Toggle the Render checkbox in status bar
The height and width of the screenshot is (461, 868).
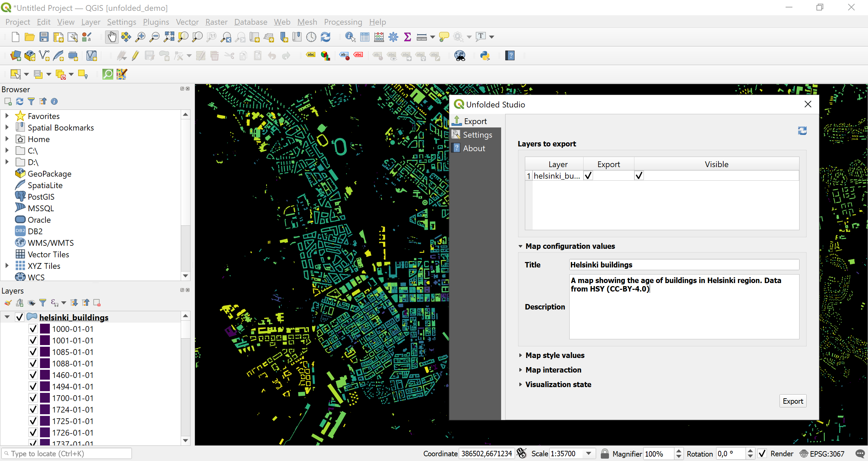coord(762,454)
